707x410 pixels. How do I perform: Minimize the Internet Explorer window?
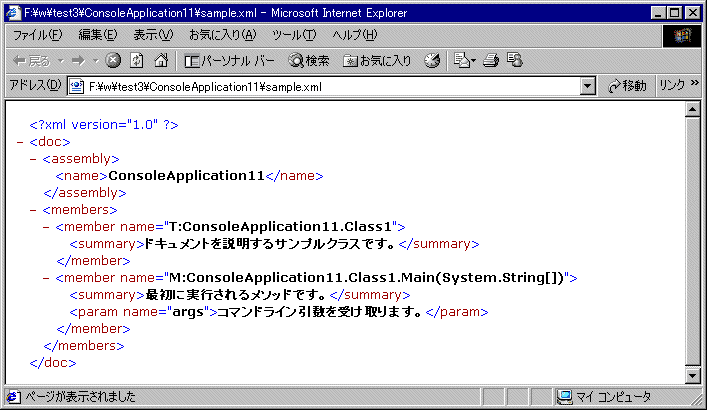tap(659, 13)
